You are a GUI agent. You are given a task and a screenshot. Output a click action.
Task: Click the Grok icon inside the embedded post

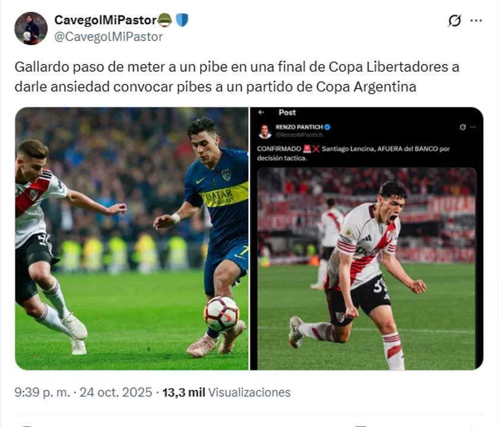462,127
